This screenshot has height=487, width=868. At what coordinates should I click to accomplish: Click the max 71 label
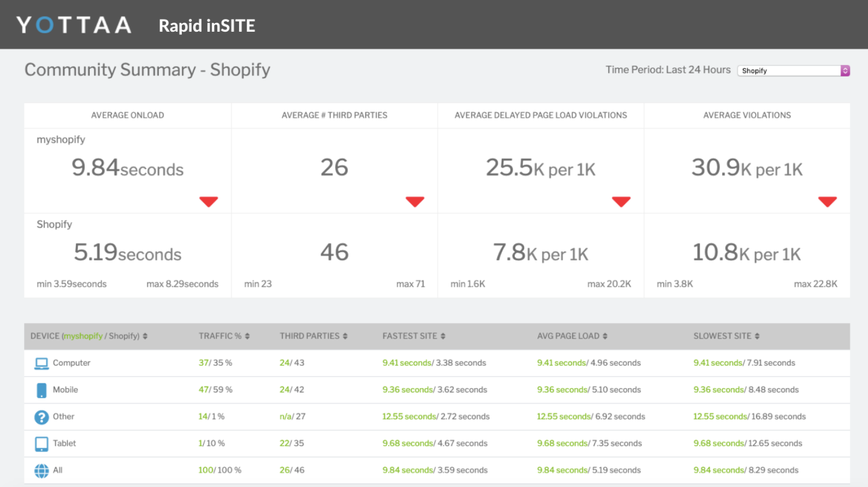point(411,284)
